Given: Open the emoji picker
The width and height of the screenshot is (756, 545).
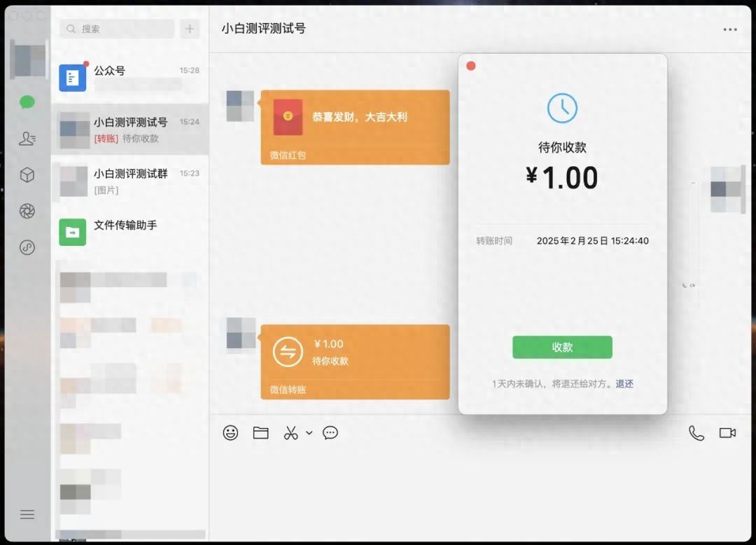Looking at the screenshot, I should (230, 433).
